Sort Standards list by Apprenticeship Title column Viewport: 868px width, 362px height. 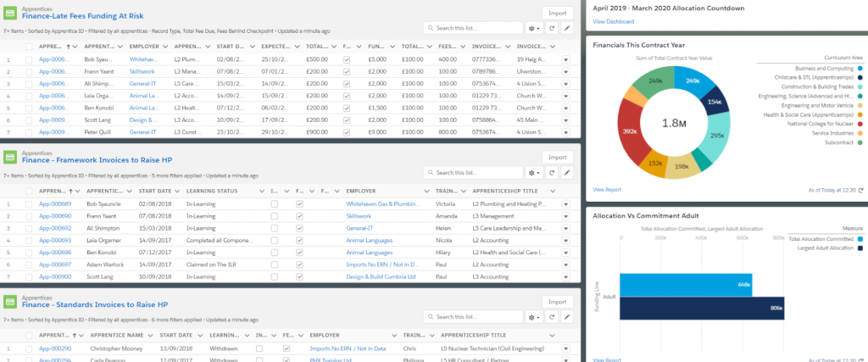click(473, 336)
